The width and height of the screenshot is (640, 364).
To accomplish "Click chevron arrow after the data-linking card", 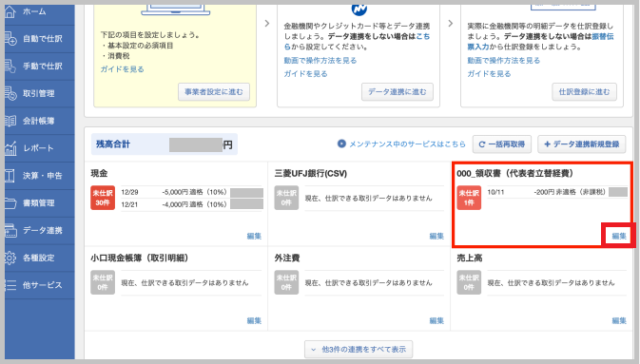I will pos(450,23).
